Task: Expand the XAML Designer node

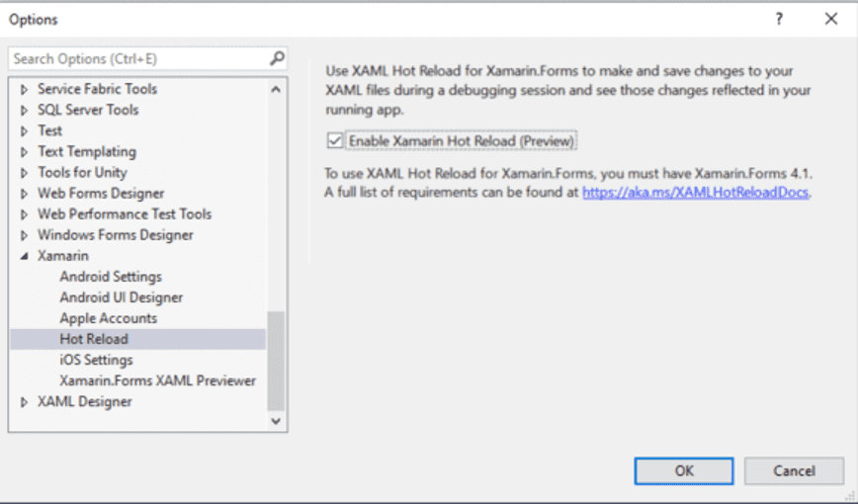Action: point(24,402)
